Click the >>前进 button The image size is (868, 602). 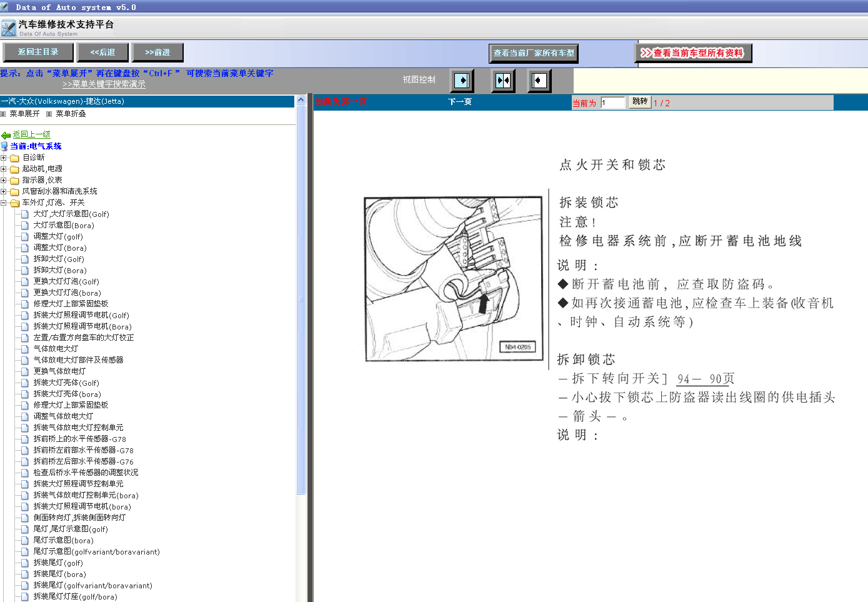(x=157, y=53)
